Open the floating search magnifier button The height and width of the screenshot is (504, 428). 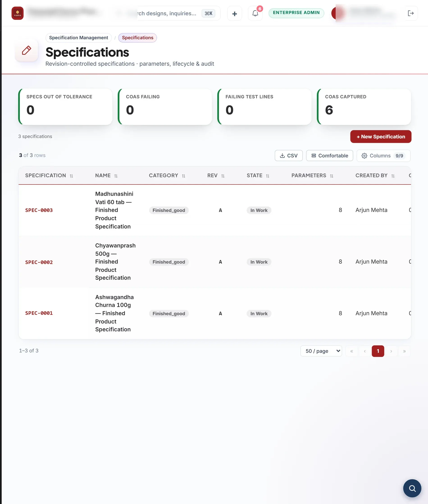pos(412,488)
